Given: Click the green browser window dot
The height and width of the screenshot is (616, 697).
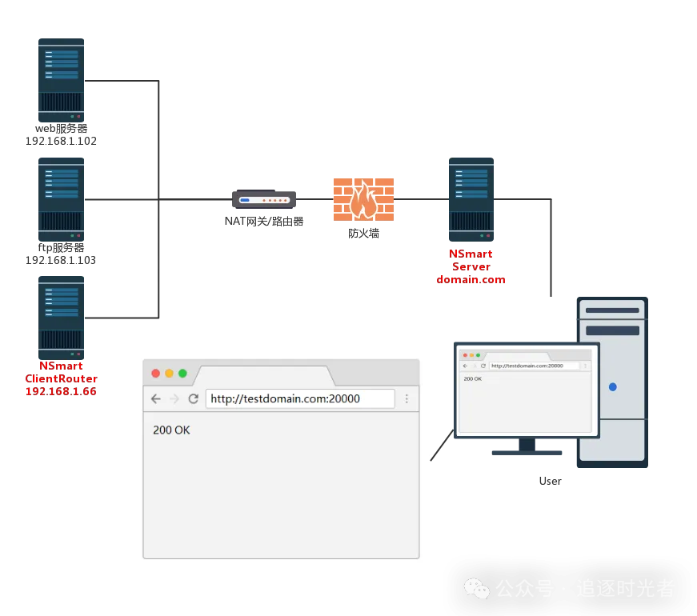Looking at the screenshot, I should [182, 374].
